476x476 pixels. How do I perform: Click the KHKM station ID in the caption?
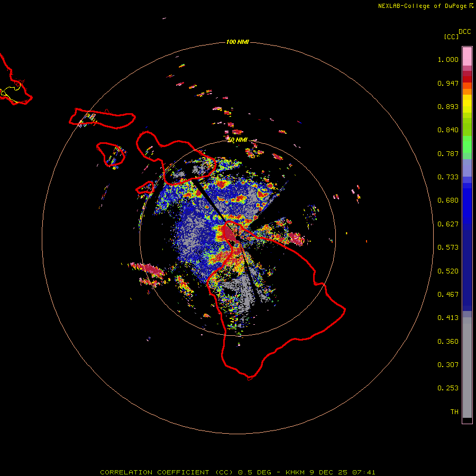[x=295, y=472]
